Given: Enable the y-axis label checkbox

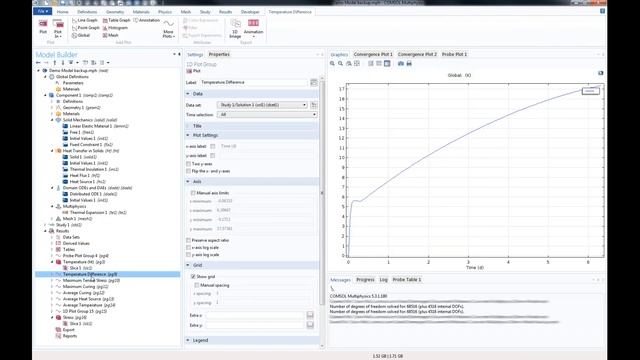Looking at the screenshot, I should point(213,156).
